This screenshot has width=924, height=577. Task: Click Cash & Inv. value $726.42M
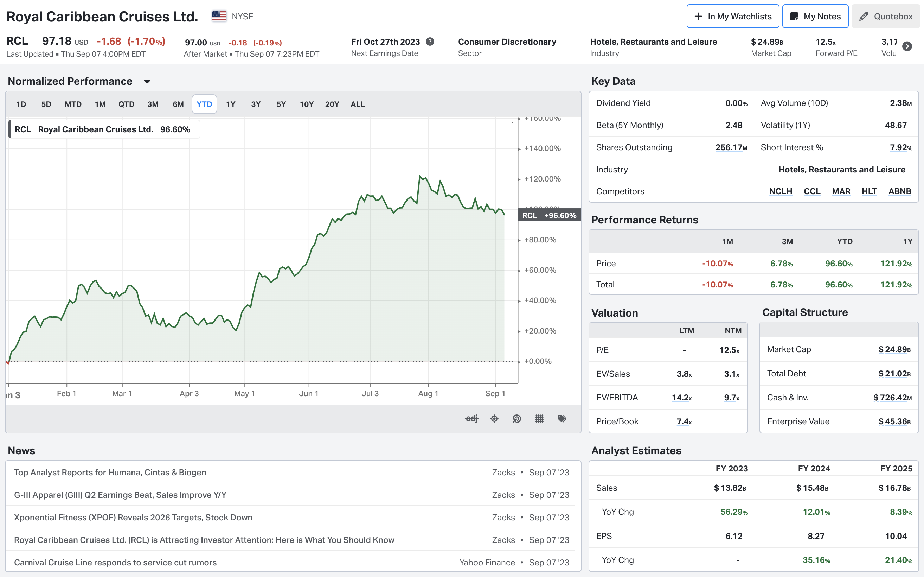coord(892,398)
